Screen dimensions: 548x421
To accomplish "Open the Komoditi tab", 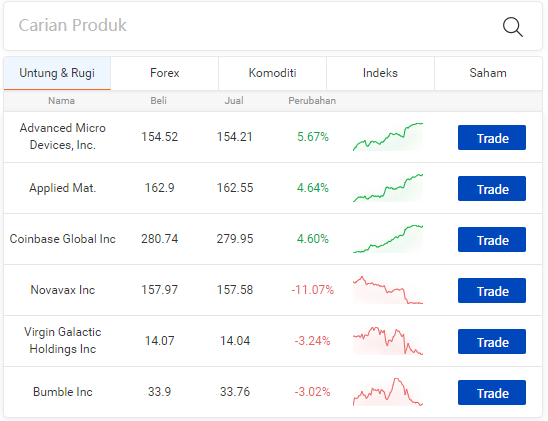I will pos(273,73).
